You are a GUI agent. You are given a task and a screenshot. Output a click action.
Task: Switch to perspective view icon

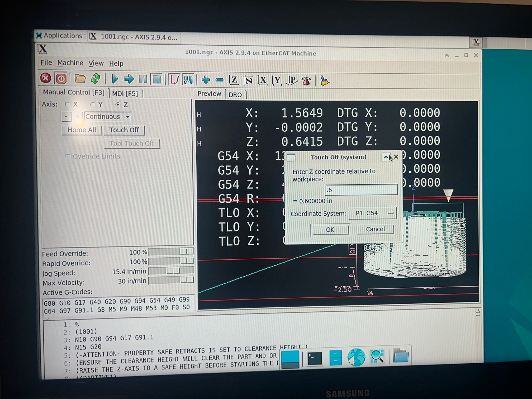(292, 80)
